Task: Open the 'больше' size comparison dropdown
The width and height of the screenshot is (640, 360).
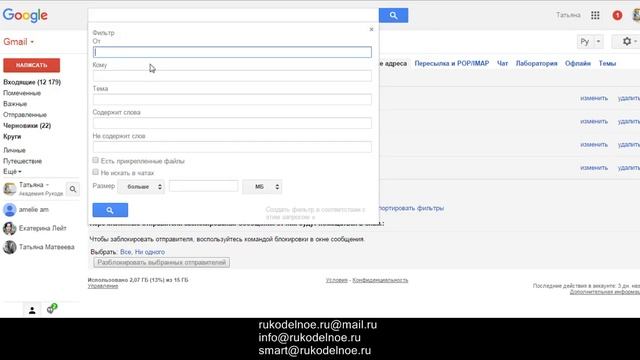Action: [141, 187]
